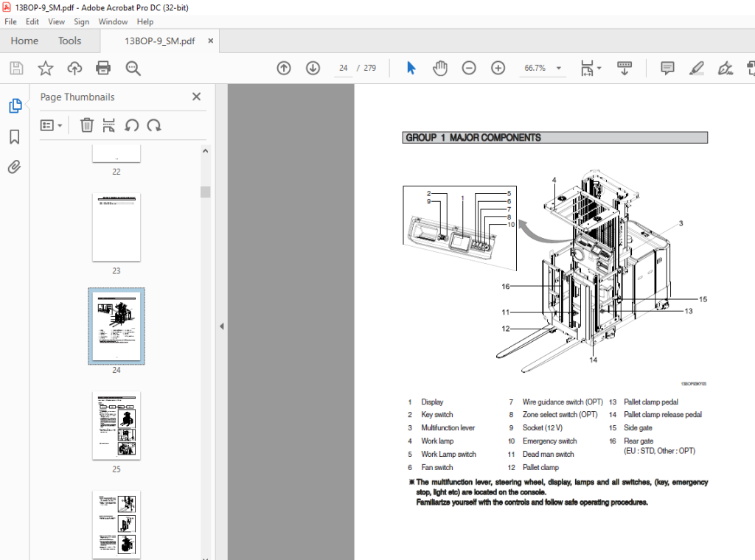
Task: Expand fit page dropdown arrow
Action: pos(599,69)
